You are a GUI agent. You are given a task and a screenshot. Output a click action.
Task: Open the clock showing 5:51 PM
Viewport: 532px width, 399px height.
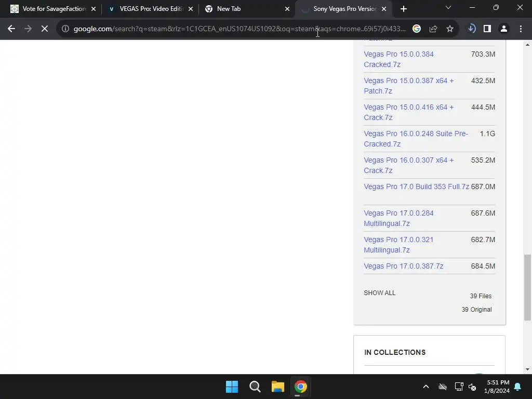tap(497, 387)
